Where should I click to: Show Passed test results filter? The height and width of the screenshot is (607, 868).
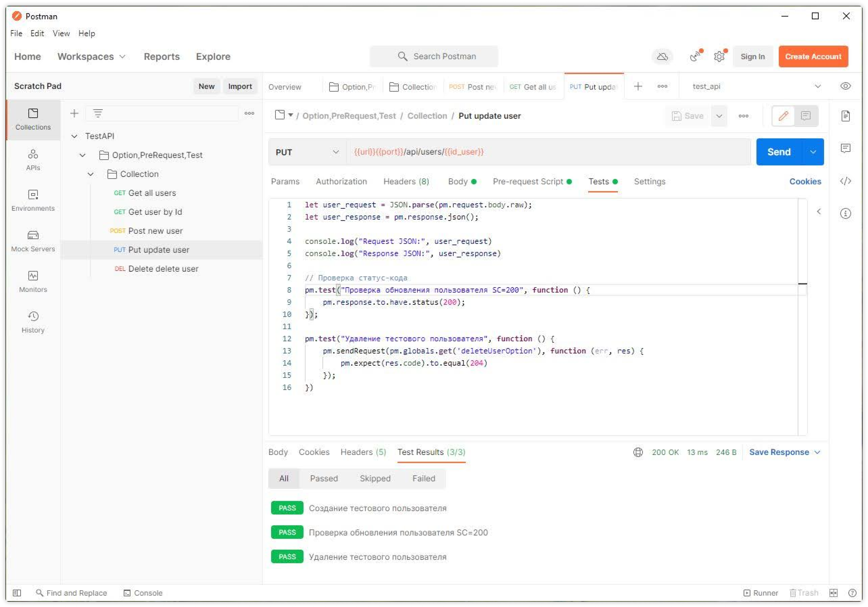pyautogui.click(x=324, y=478)
